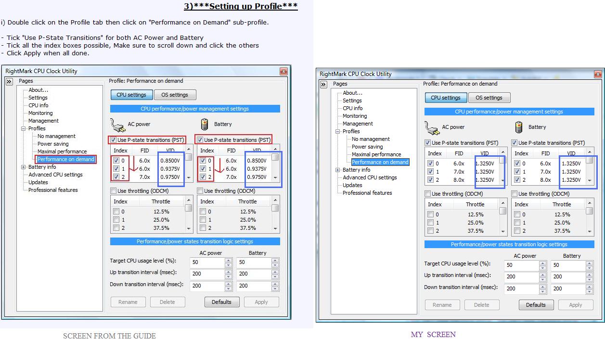
Task: Open Monitoring page in My Screen window
Action: [x=355, y=116]
